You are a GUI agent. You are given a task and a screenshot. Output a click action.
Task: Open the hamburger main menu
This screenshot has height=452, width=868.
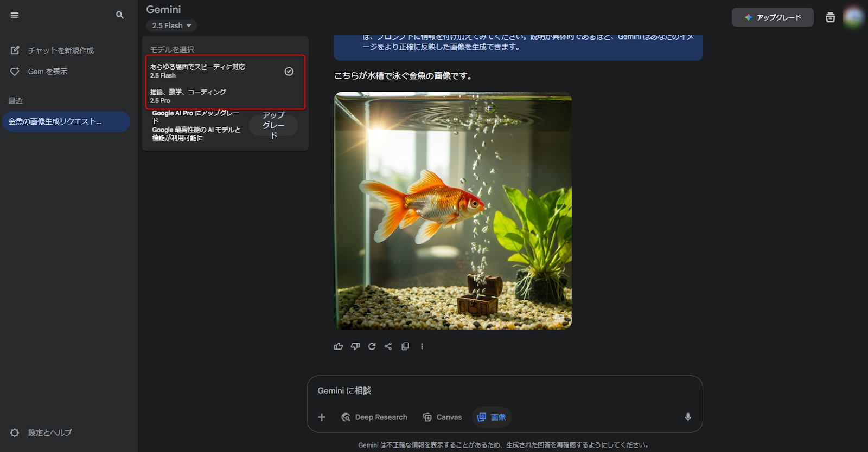tap(15, 15)
